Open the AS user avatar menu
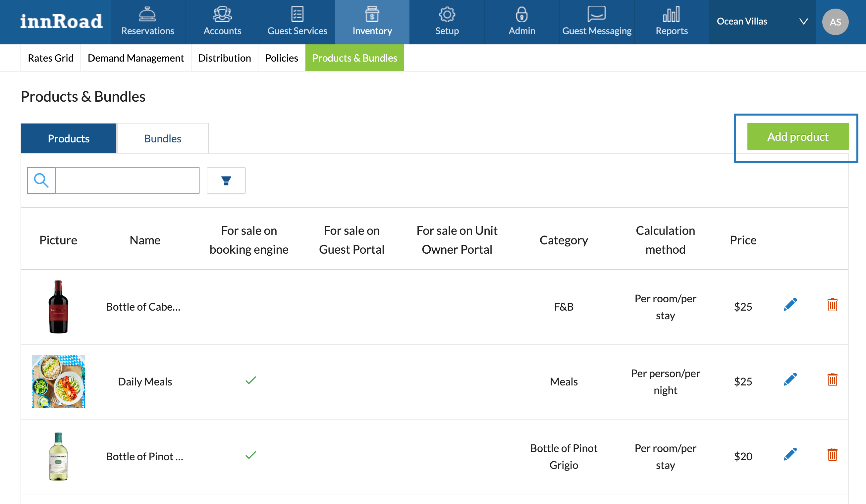The height and width of the screenshot is (504, 866). (x=835, y=22)
